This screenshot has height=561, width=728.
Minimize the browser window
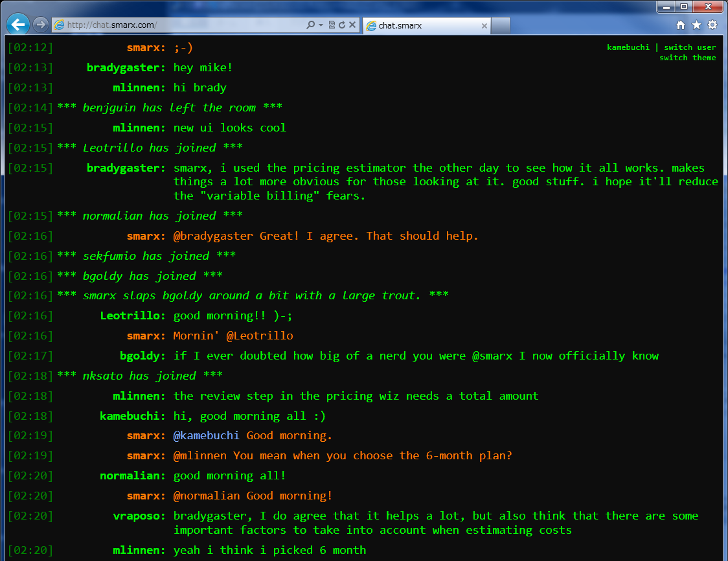(666, 7)
